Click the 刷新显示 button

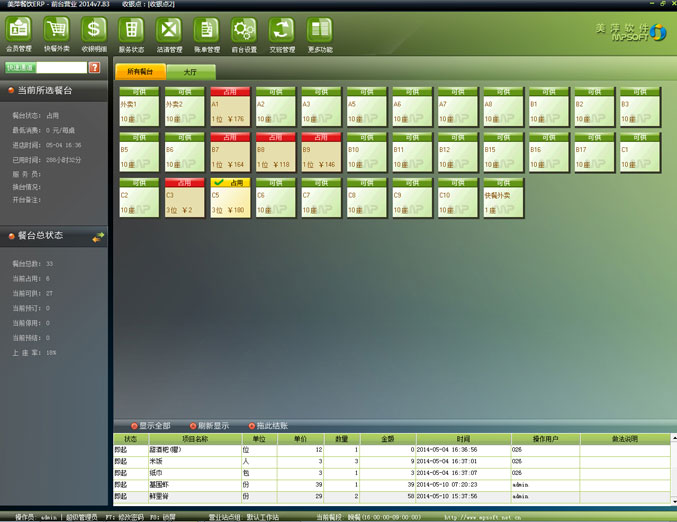click(210, 426)
